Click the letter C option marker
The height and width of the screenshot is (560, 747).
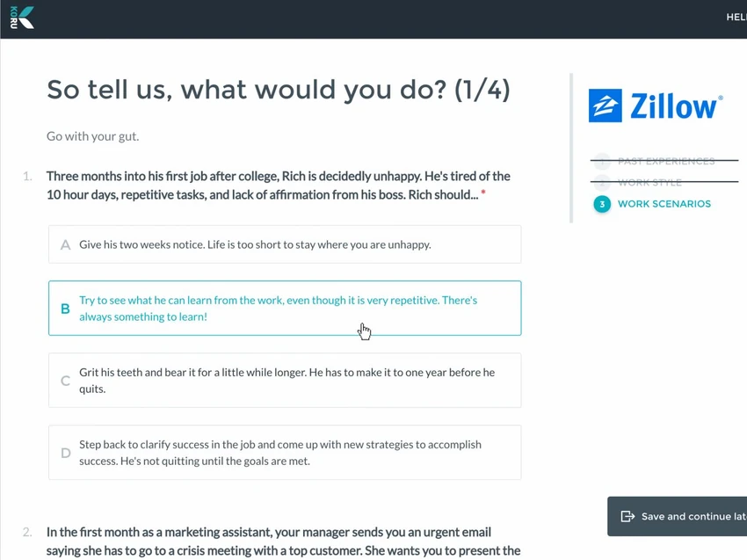tap(66, 381)
